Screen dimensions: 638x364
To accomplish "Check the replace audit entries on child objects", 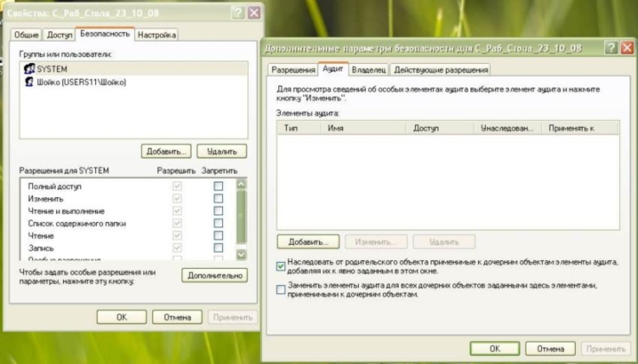I will pyautogui.click(x=282, y=289).
